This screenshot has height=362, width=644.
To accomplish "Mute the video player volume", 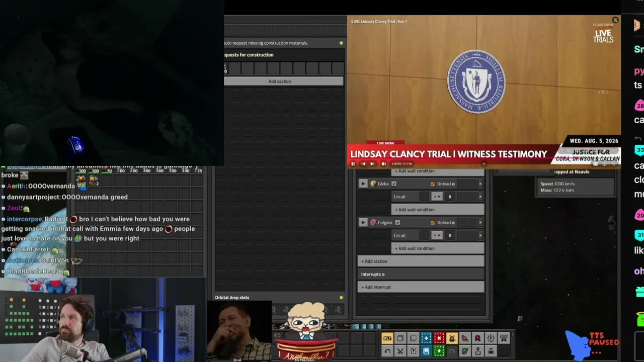I will click(x=383, y=163).
